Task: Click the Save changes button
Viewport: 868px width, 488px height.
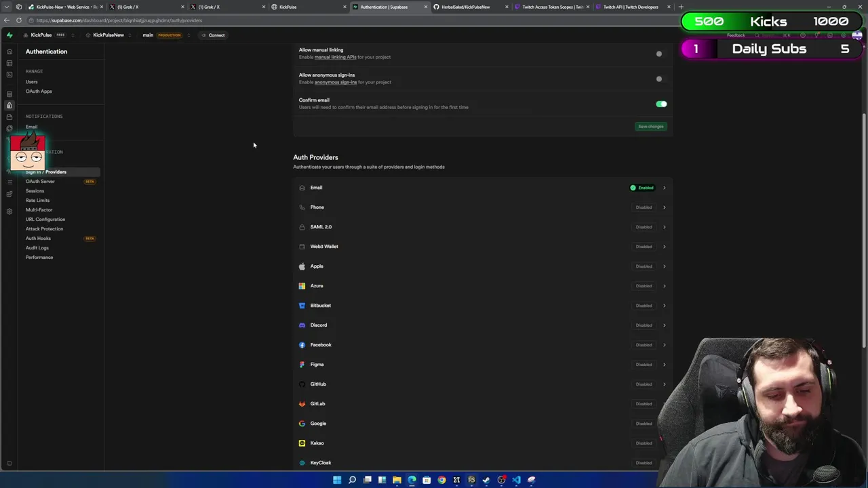Action: pos(651,127)
